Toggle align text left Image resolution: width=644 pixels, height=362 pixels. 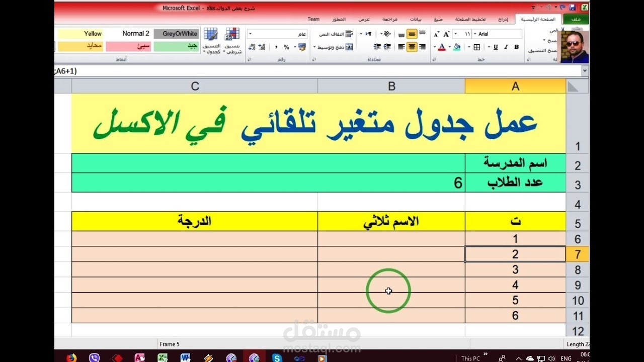tap(401, 47)
